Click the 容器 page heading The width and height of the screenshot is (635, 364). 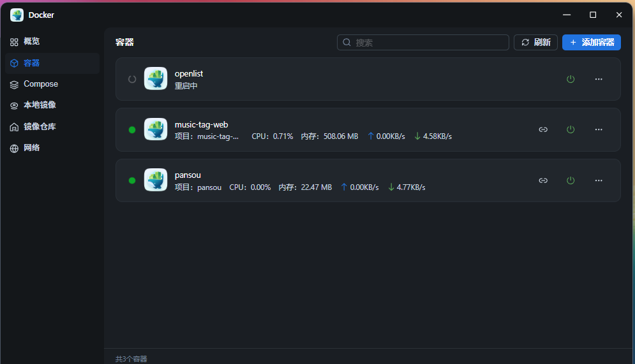124,42
